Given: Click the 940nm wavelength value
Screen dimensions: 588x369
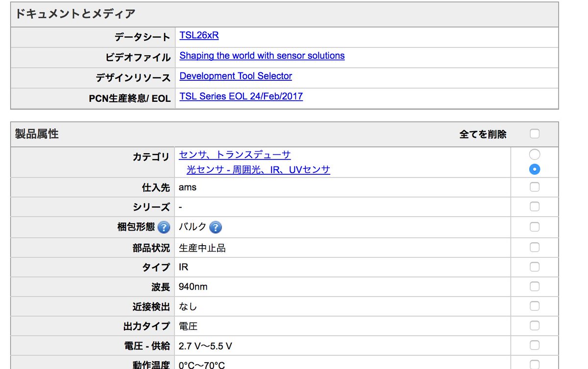Looking at the screenshot, I should click(x=193, y=287).
